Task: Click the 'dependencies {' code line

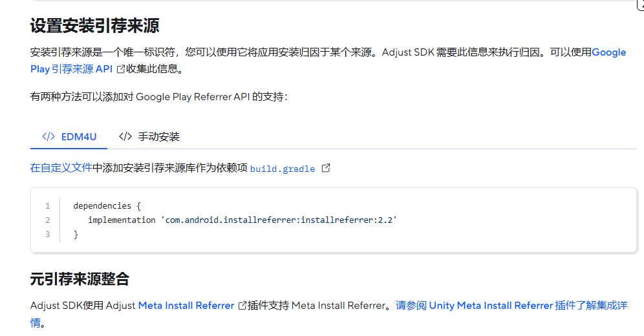Action: pyautogui.click(x=107, y=206)
